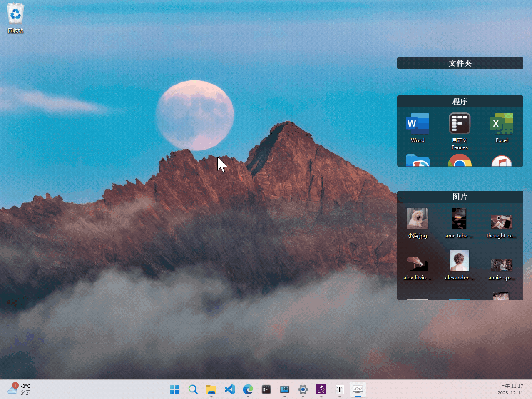This screenshot has height=399, width=532.
Task: Open Visual Studio Code from taskbar
Action: tap(230, 389)
